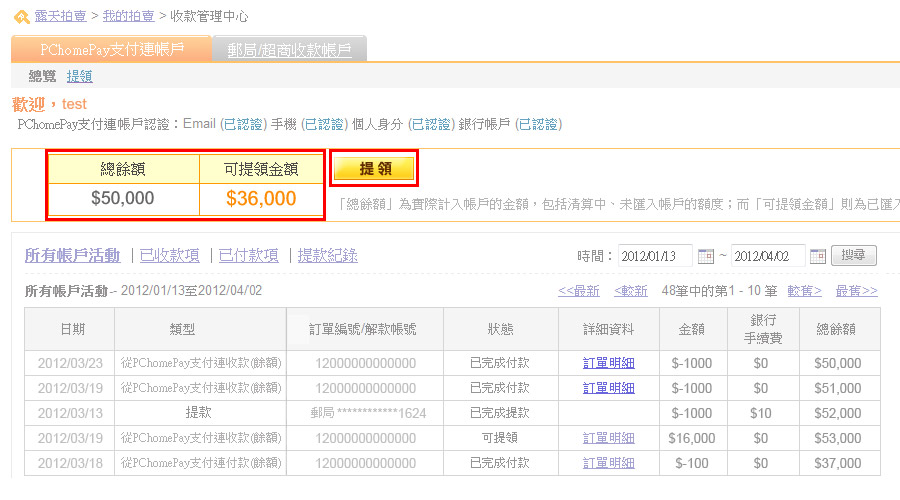Viewport: 900px width, 500px height.
Task: Show the 已收款項 received payments filter
Action: coord(169,255)
